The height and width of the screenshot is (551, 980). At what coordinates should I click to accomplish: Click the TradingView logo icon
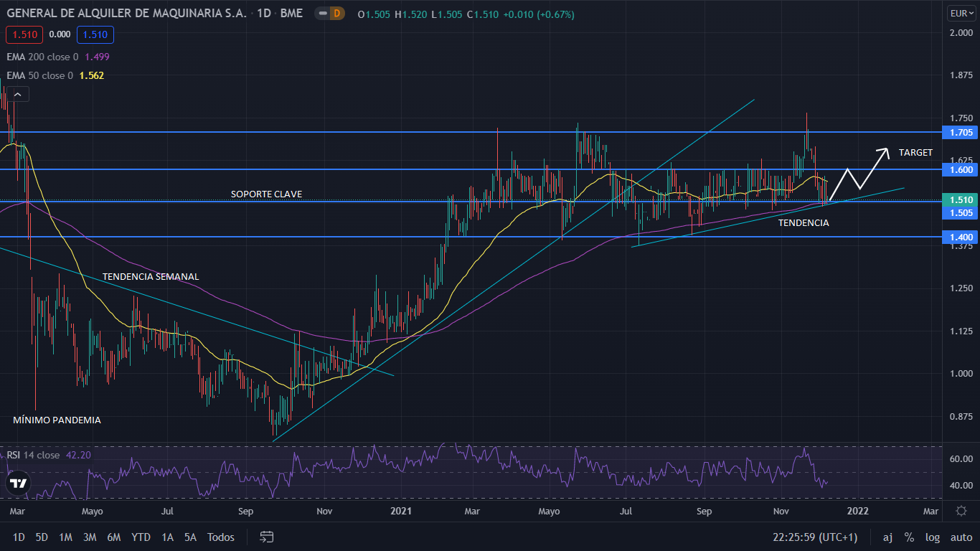tap(19, 484)
